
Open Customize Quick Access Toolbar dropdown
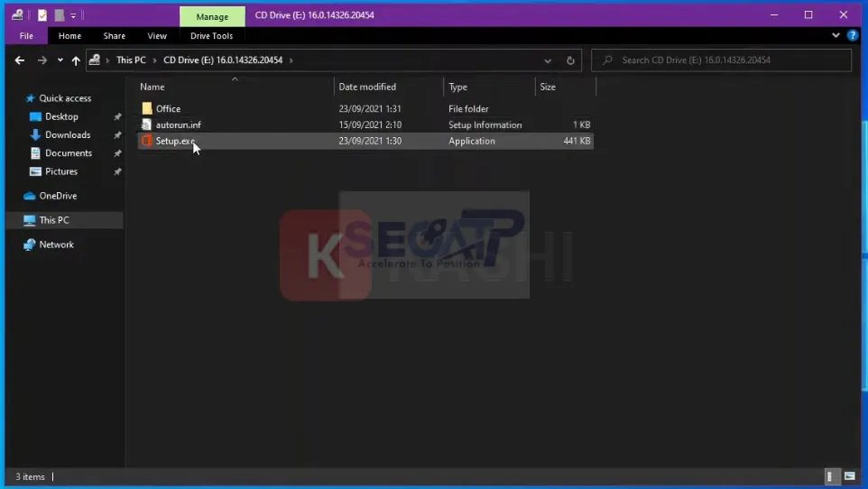coord(73,15)
